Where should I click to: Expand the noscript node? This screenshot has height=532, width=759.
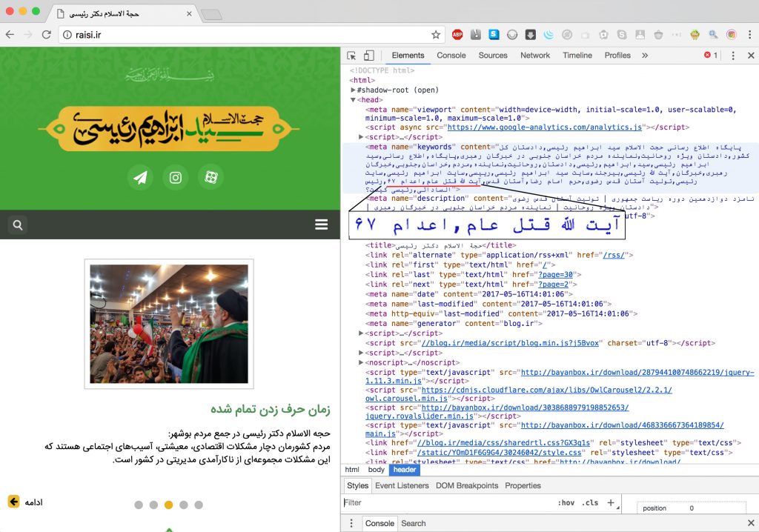click(361, 362)
